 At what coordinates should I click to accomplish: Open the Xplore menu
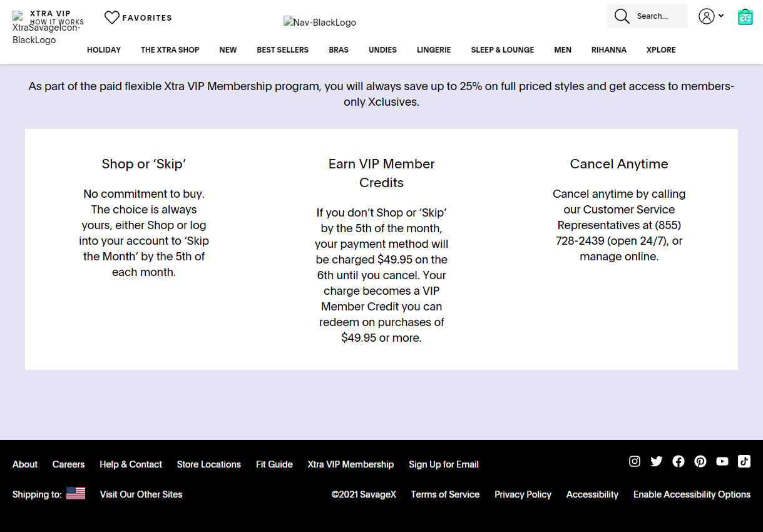[x=661, y=50]
